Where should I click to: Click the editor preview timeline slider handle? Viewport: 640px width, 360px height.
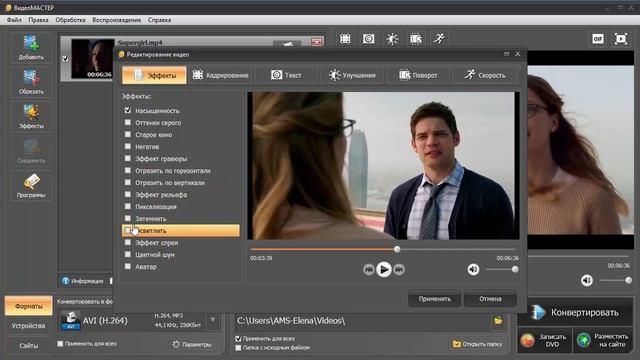397,249
